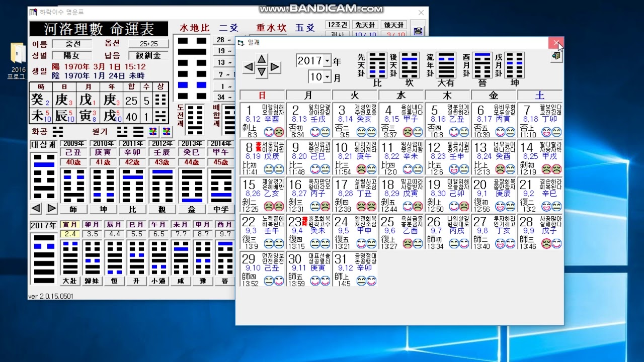Click the 益 hexagram name button
This screenshot has height=362, width=644.
point(192,209)
